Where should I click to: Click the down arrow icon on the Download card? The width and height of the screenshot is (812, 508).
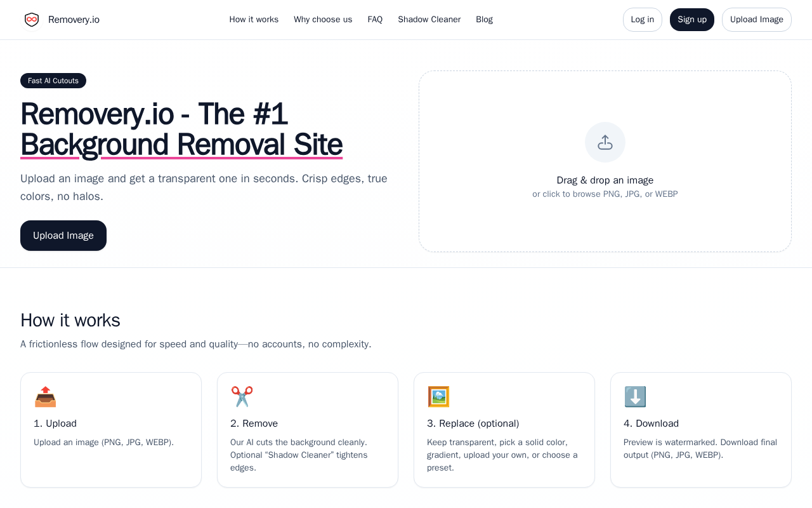click(635, 397)
